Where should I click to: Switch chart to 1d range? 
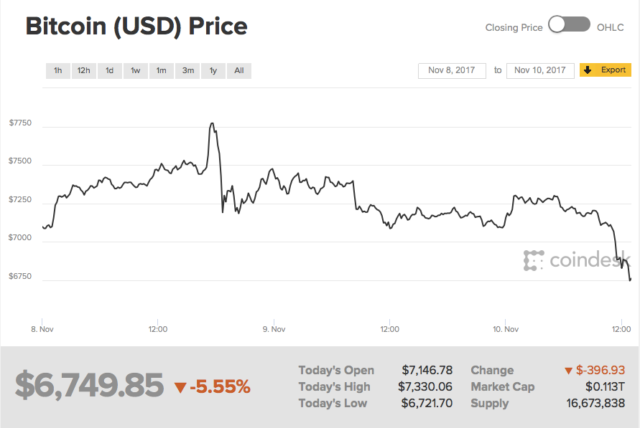coord(110,71)
